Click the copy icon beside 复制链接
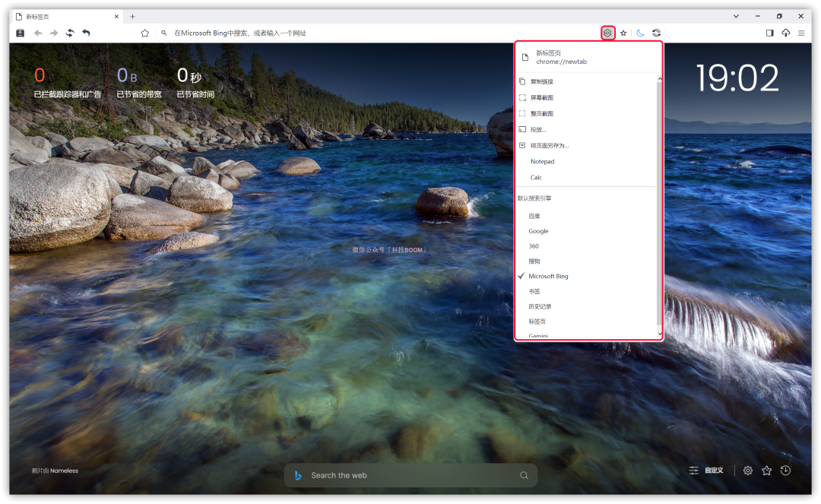Viewport: 821px width, 504px height. tap(522, 81)
